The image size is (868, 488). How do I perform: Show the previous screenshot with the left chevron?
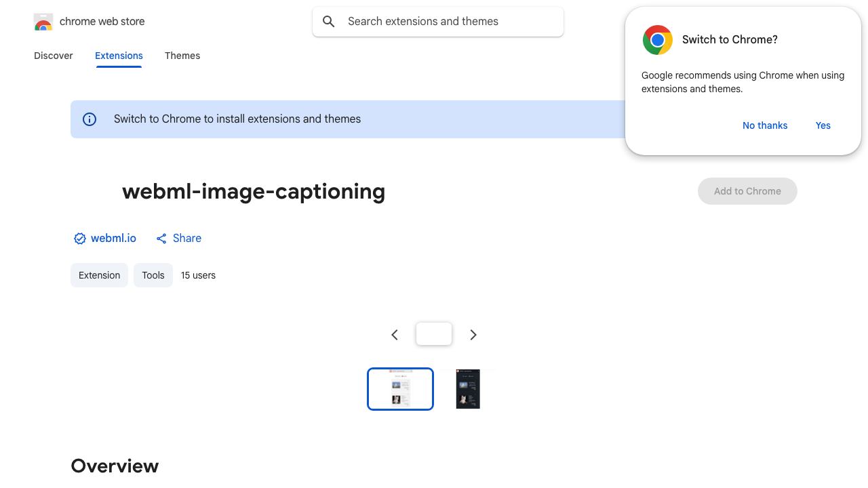pyautogui.click(x=395, y=335)
